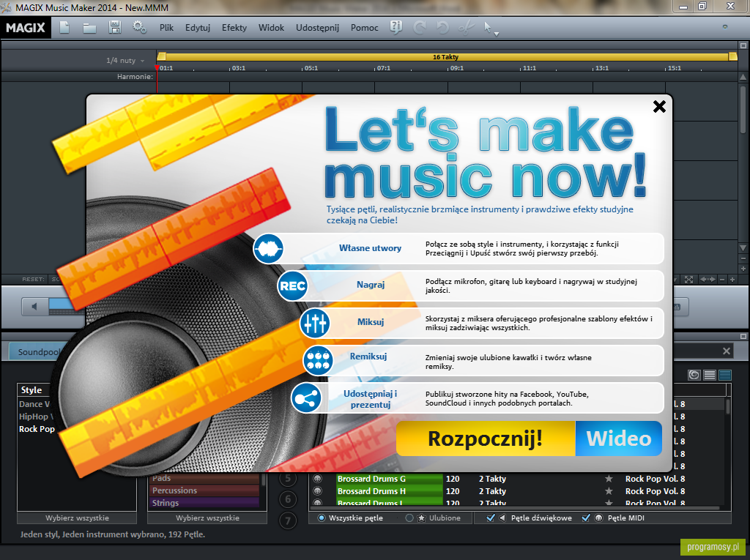Save the project with the floppy disk icon
The width and height of the screenshot is (750, 560).
click(x=115, y=27)
